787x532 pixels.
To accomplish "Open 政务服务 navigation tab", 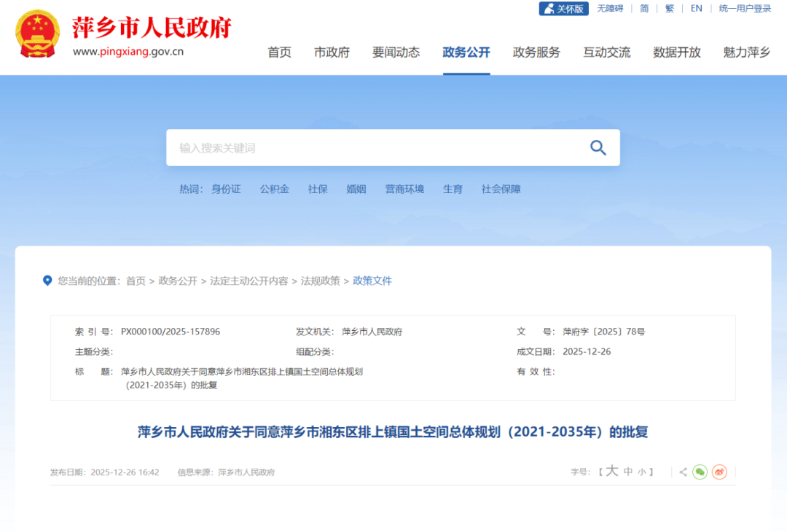I will (536, 52).
